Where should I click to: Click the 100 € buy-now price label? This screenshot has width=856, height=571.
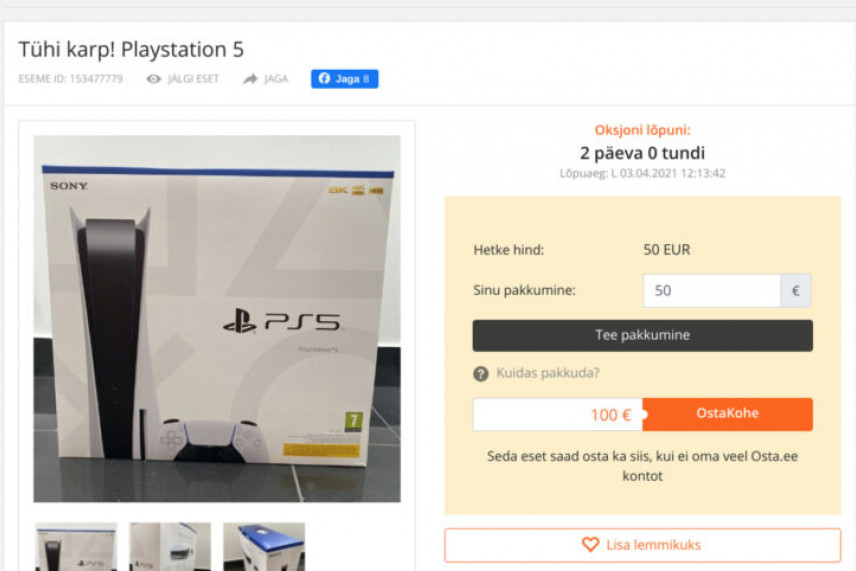click(610, 415)
